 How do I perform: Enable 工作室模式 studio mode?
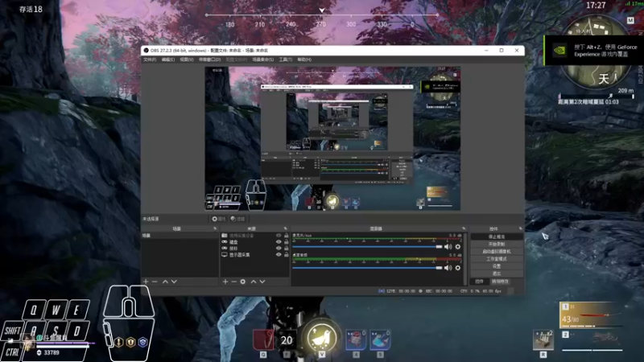pos(497,259)
